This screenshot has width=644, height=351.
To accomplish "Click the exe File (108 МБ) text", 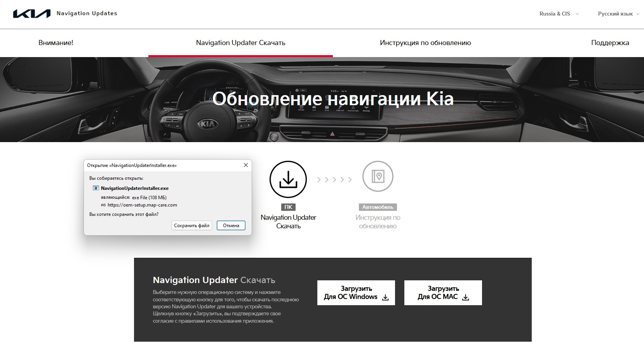I will click(149, 198).
